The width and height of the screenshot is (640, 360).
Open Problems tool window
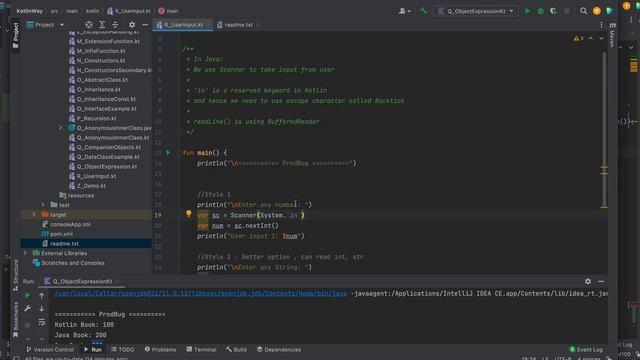(160, 349)
